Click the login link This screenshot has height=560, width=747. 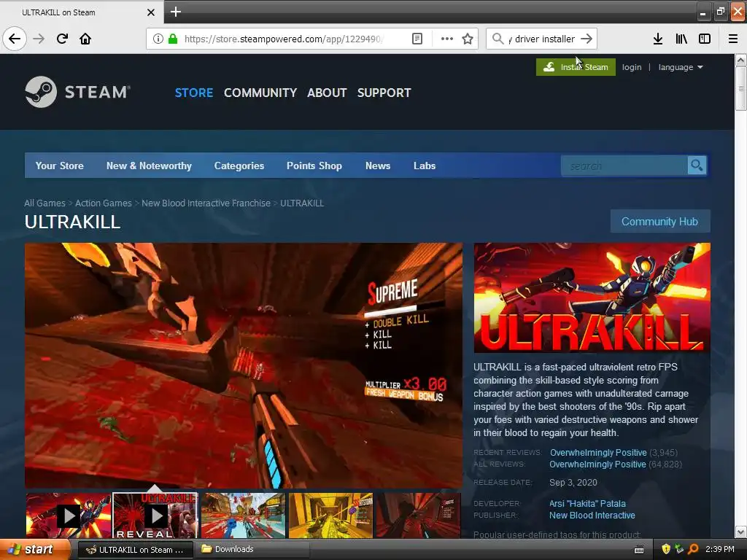[632, 67]
